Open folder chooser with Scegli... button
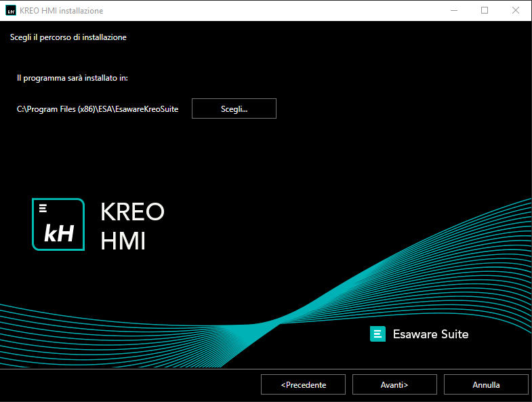 (x=234, y=108)
